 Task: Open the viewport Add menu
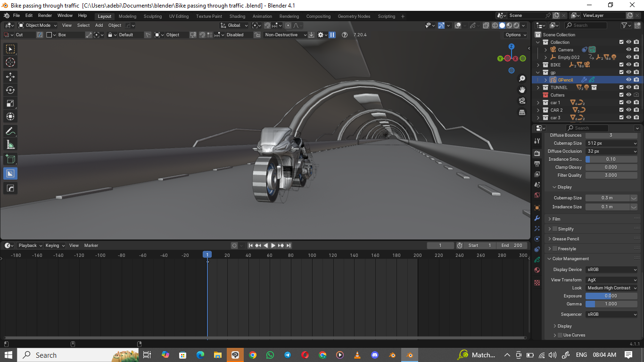(x=99, y=25)
